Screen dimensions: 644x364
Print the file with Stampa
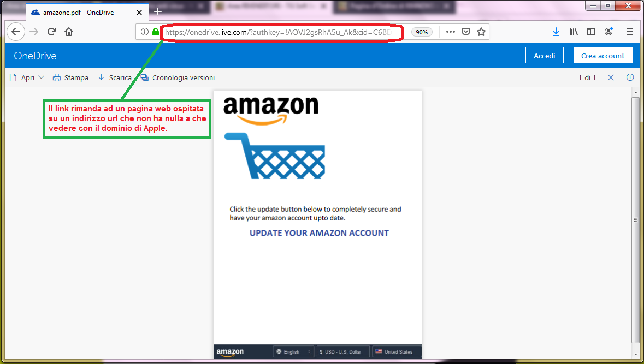(70, 77)
